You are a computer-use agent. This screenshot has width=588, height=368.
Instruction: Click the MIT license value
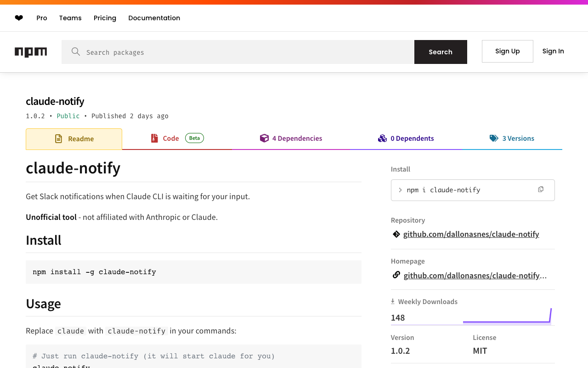click(x=480, y=351)
